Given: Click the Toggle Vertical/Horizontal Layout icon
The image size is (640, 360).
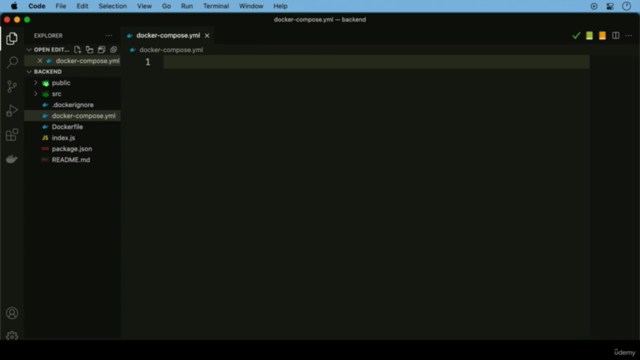Looking at the screenshot, I should [89, 50].
